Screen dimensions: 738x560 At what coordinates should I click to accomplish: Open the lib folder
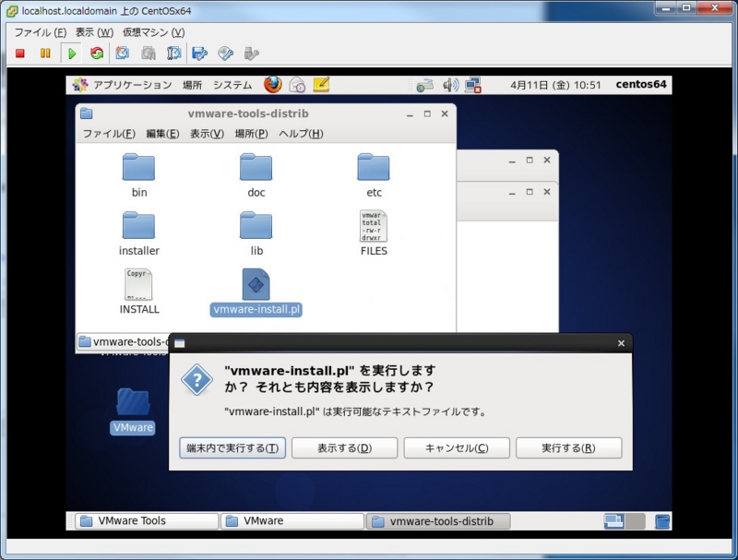click(256, 234)
